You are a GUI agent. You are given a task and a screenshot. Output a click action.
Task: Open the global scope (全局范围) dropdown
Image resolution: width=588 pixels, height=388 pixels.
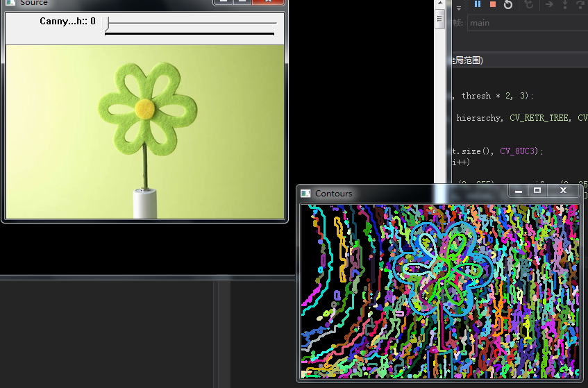tap(521, 60)
